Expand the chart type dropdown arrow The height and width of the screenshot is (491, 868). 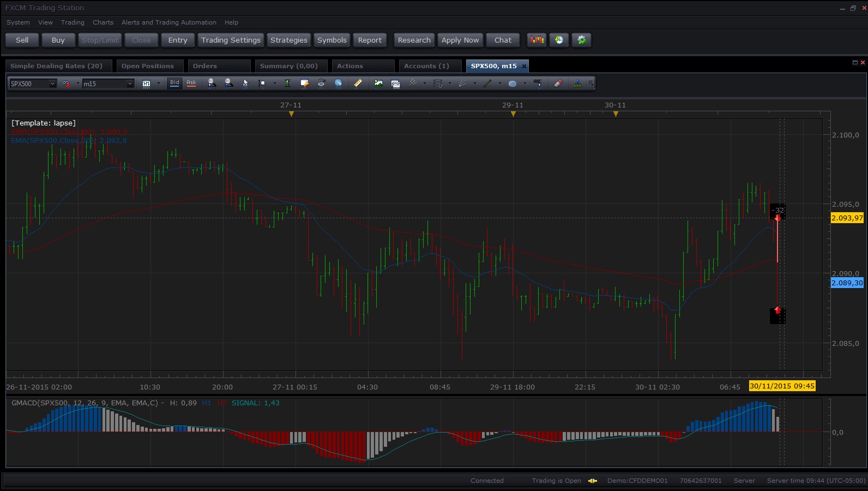(159, 83)
